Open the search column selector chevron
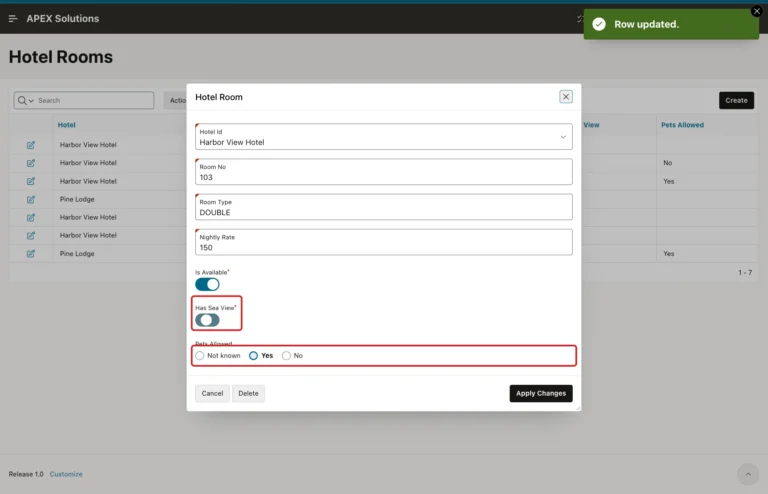The height and width of the screenshot is (494, 768). click(x=31, y=100)
